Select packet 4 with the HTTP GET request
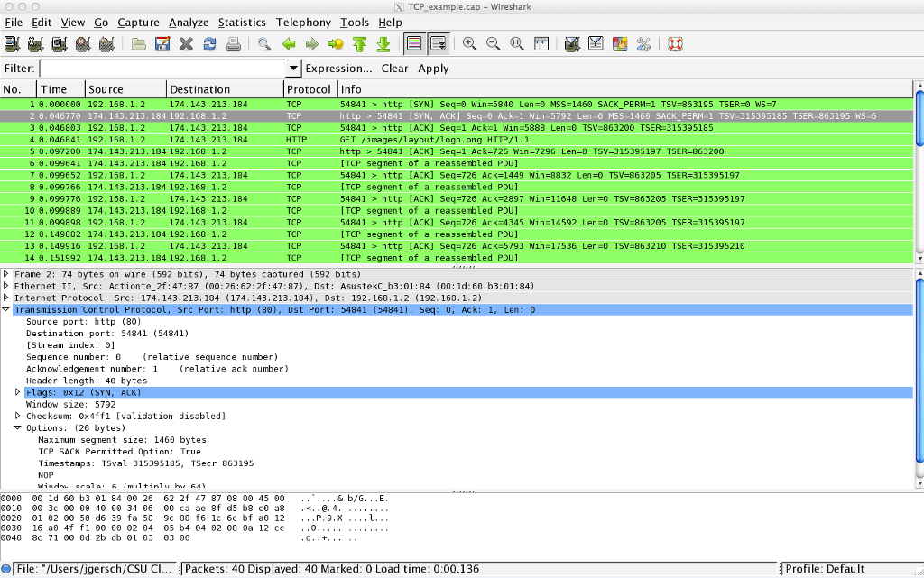Image resolution: width=924 pixels, height=578 pixels. [x=271, y=141]
